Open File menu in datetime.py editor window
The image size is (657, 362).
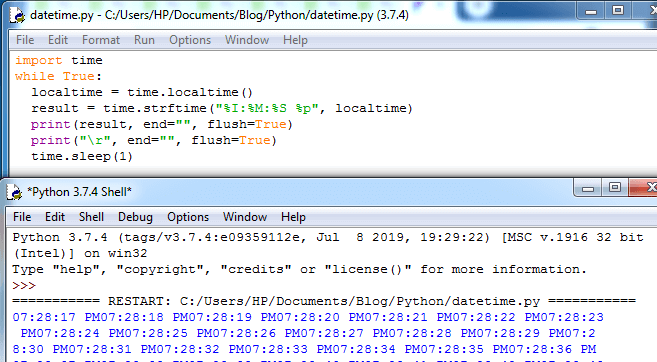click(x=25, y=40)
